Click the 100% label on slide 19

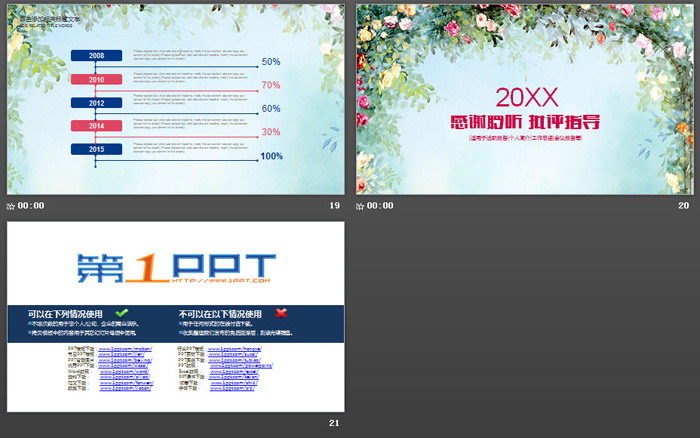tap(272, 156)
